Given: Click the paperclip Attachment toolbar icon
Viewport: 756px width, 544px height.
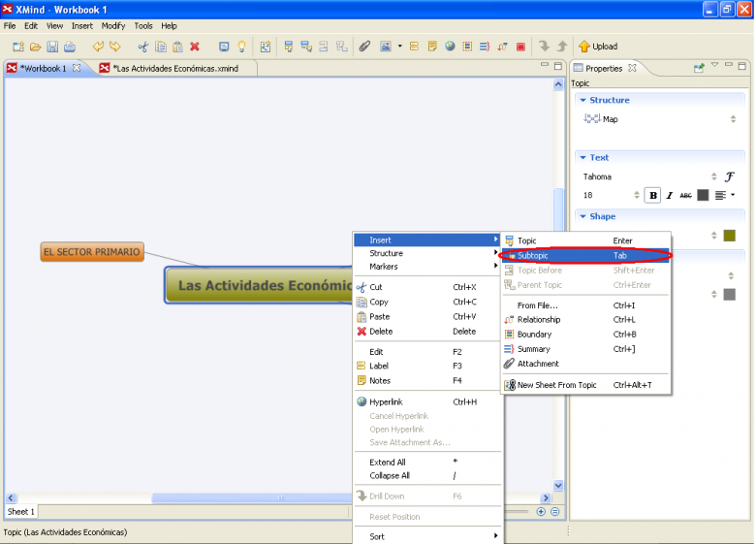Looking at the screenshot, I should tap(364, 47).
